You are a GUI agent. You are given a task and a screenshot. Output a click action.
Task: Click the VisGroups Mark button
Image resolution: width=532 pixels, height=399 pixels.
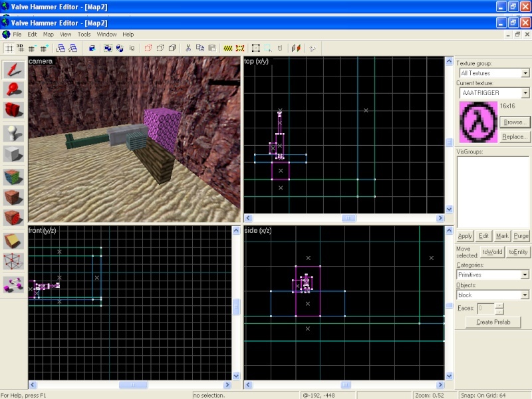(502, 236)
